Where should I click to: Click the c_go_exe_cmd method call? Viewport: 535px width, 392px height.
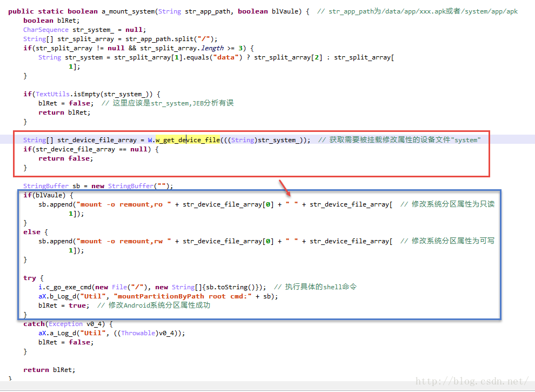(68, 287)
